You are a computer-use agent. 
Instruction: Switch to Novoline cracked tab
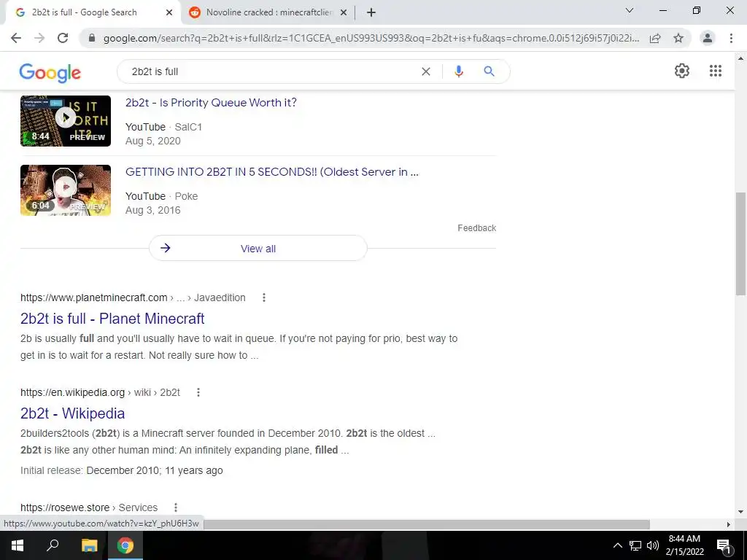pos(268,12)
